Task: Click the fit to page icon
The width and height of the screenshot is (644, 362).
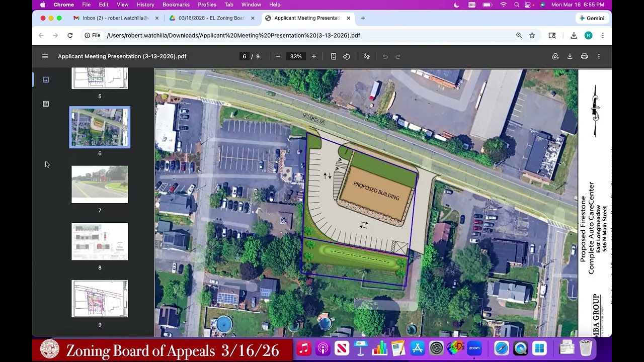Action: 333,56
